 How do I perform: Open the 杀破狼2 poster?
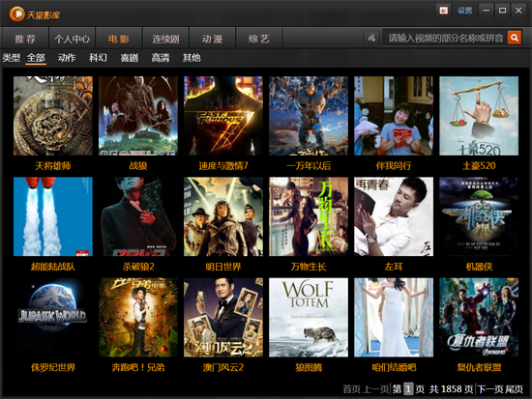(x=138, y=216)
